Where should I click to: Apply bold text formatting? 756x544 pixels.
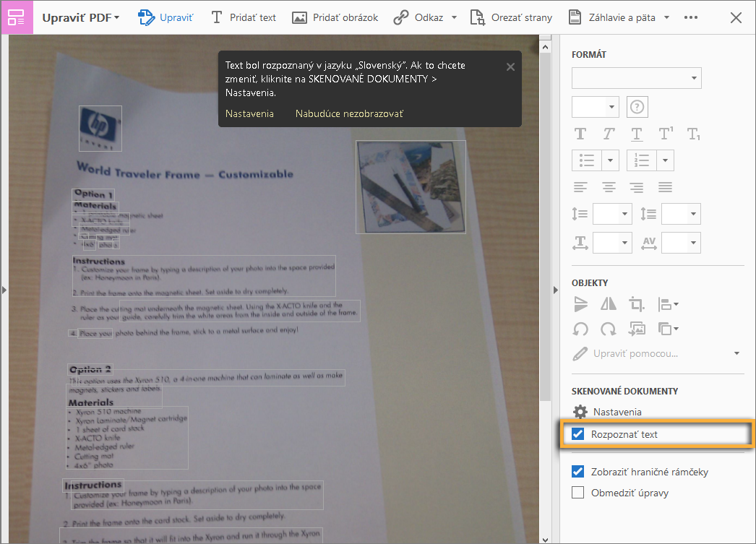tap(580, 134)
